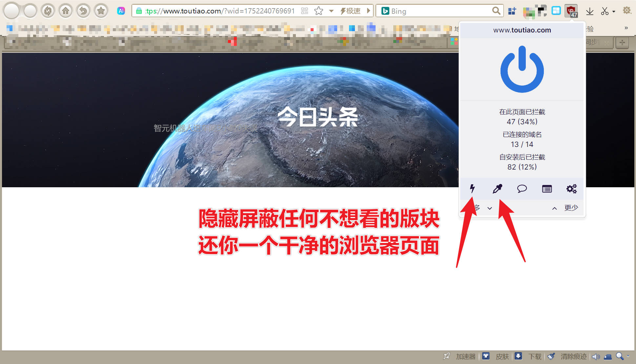Open the browser download manager arrow icon
Screen dimensions: 636x364
coord(589,11)
